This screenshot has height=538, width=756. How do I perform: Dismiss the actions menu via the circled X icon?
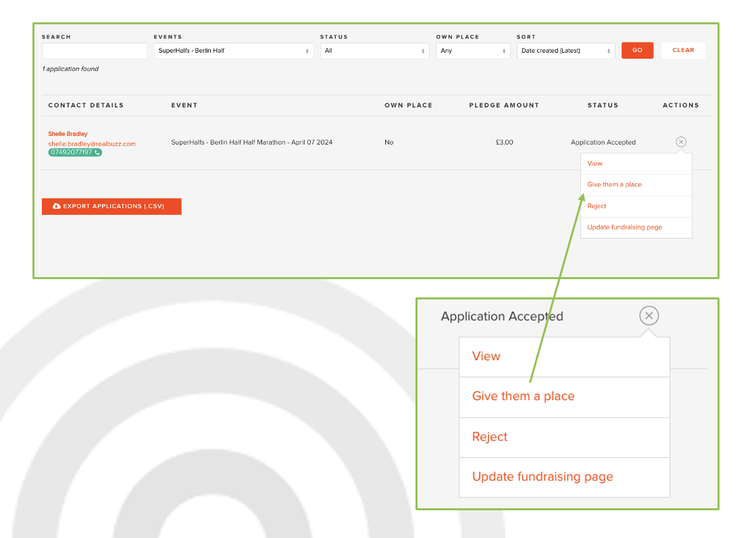tap(681, 142)
